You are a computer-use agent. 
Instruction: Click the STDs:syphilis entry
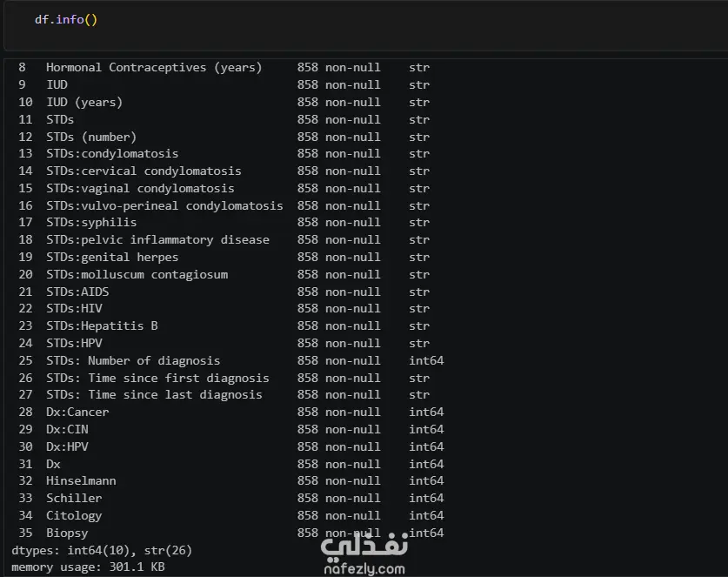pos(91,223)
